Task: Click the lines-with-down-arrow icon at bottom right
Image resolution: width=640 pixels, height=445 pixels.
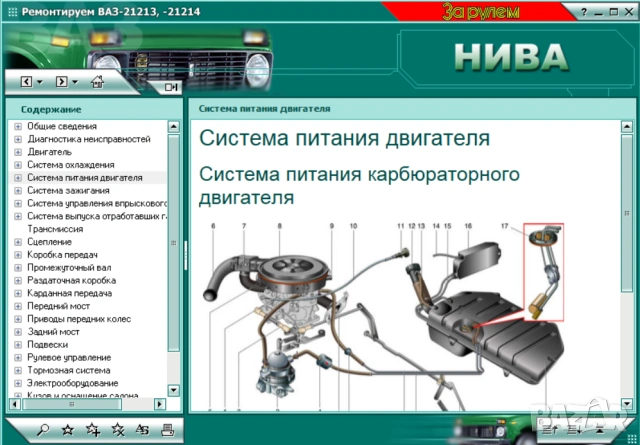Action: click(x=574, y=429)
